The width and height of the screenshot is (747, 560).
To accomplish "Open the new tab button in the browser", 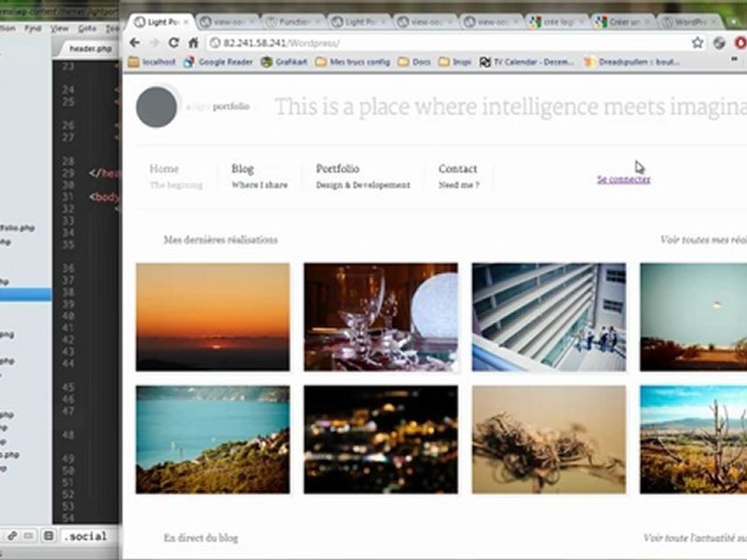I will tap(732, 22).
